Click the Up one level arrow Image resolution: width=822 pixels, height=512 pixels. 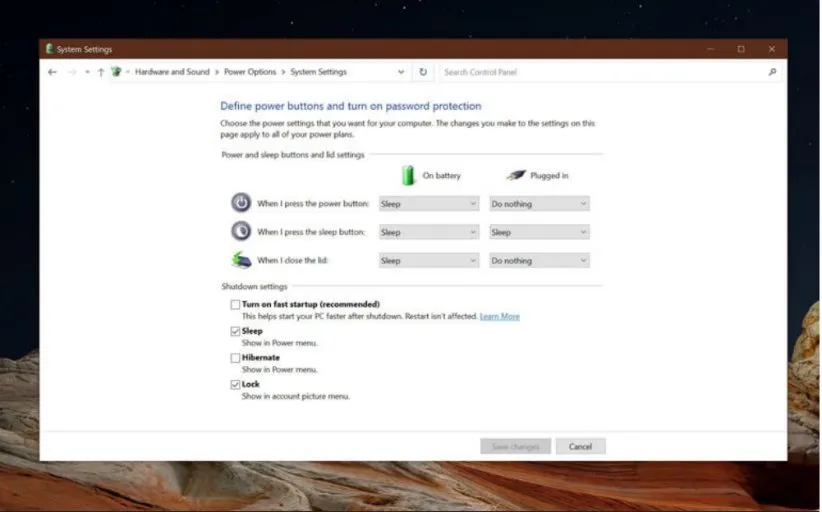(101, 72)
